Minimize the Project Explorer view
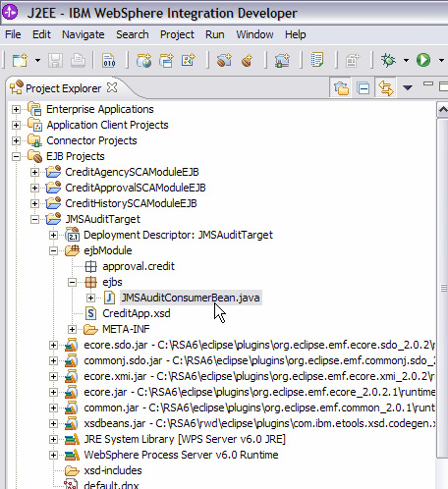This screenshot has height=489, width=448. 428,83
